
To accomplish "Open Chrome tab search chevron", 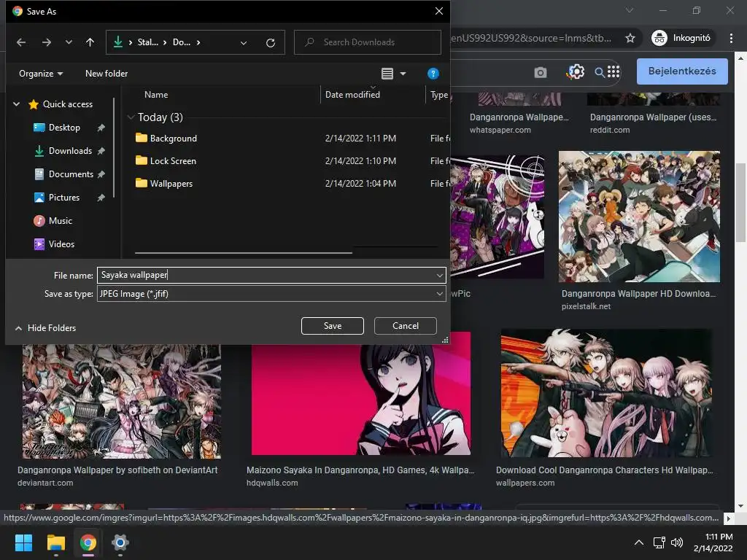I will (630, 10).
